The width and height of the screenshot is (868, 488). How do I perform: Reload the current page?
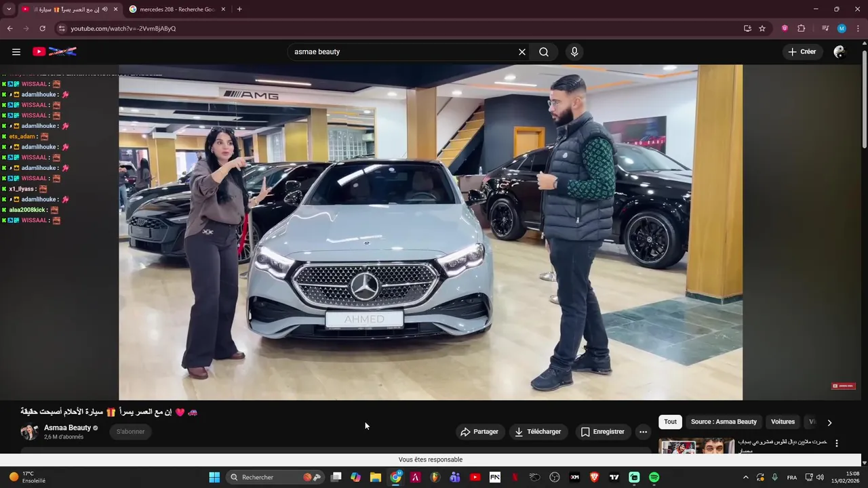click(42, 28)
